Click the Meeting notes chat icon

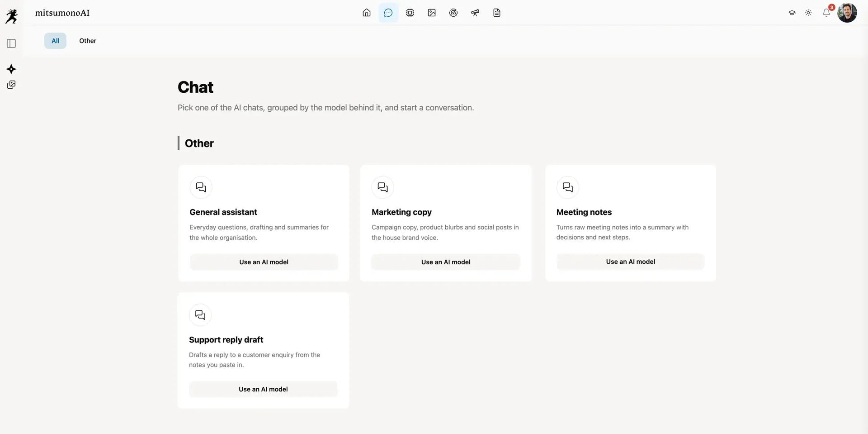tap(568, 187)
